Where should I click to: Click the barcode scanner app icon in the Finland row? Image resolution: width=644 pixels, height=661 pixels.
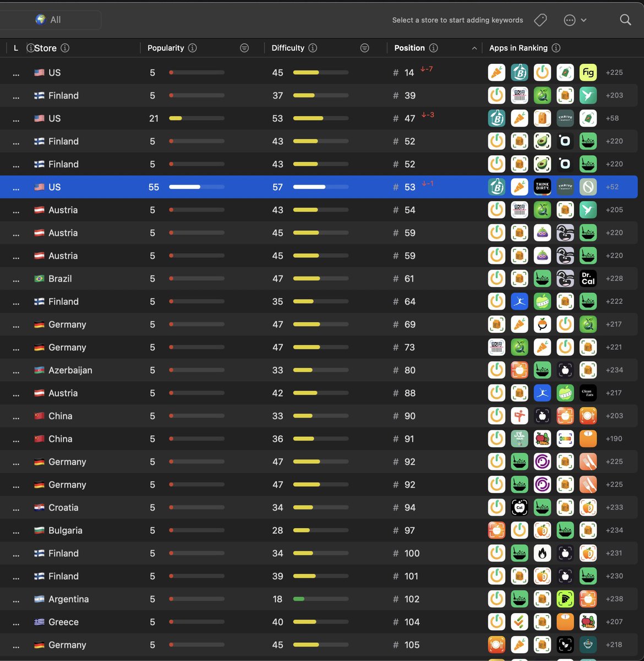(x=519, y=95)
